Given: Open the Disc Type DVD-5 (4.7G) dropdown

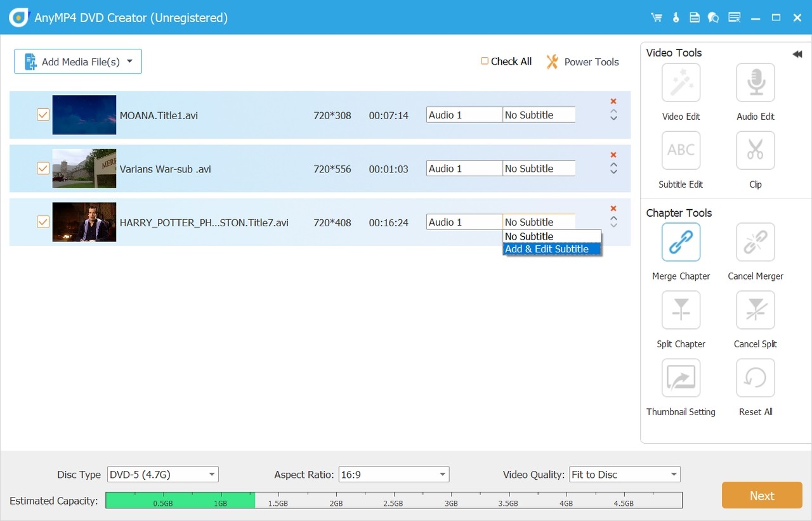Looking at the screenshot, I should (163, 474).
